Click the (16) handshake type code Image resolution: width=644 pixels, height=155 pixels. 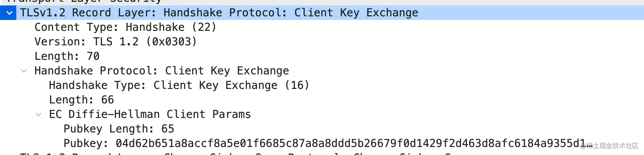point(297,85)
